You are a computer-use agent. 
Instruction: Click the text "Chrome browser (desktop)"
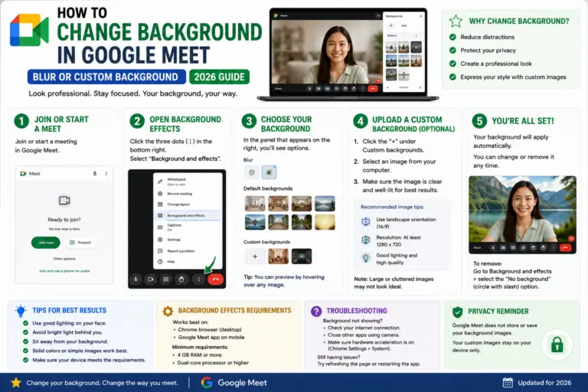click(x=210, y=330)
